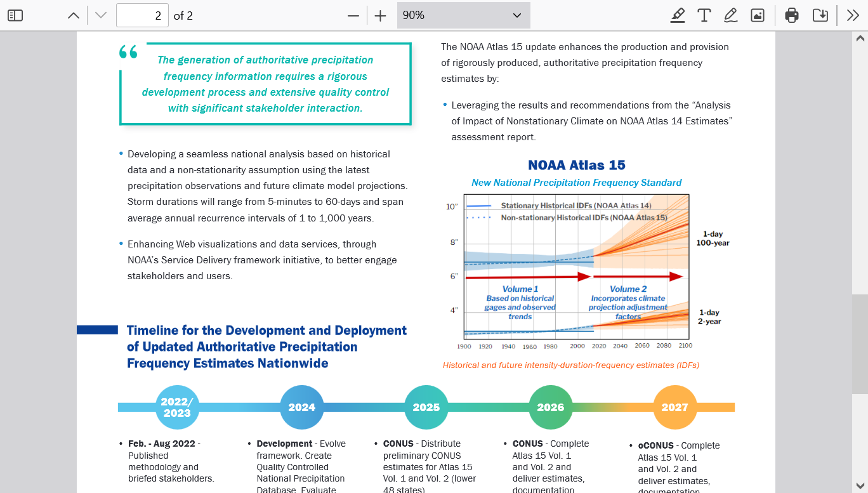Click 'Leveraging the results and recommendations' bullet

tap(592, 121)
